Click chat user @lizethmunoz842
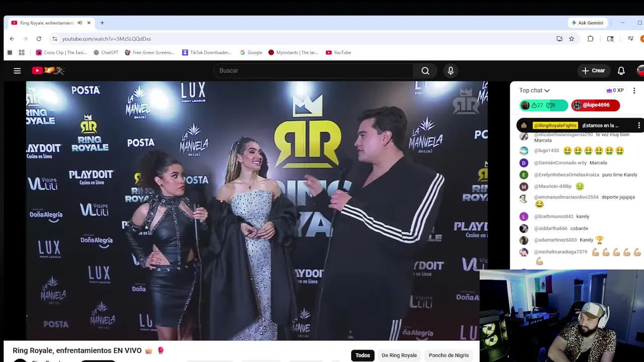Screen dimensions: 644x362 click(x=553, y=217)
